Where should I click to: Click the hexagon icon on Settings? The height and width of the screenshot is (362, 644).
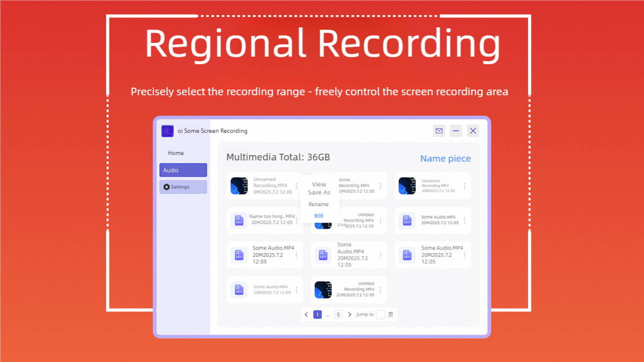click(x=166, y=187)
